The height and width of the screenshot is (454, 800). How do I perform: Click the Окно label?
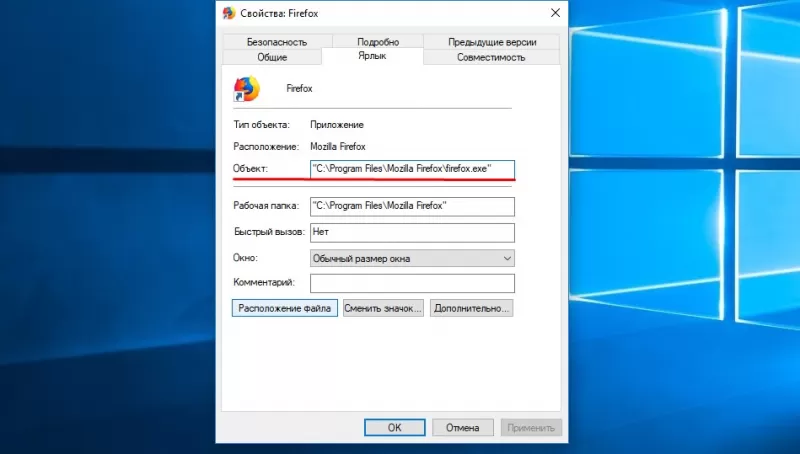(x=245, y=258)
